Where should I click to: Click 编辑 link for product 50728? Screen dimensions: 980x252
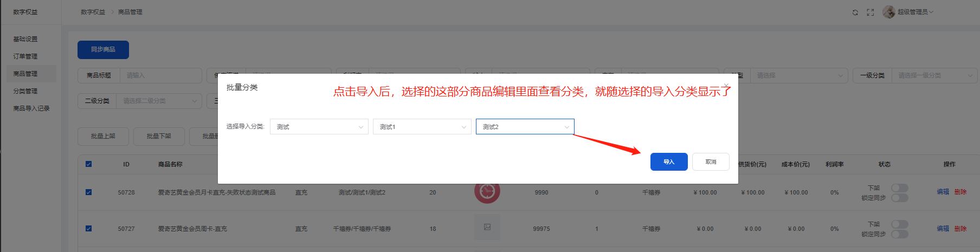point(943,192)
